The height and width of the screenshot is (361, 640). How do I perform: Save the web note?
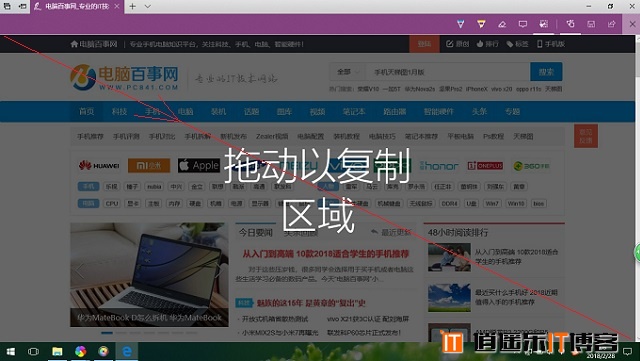tap(591, 24)
